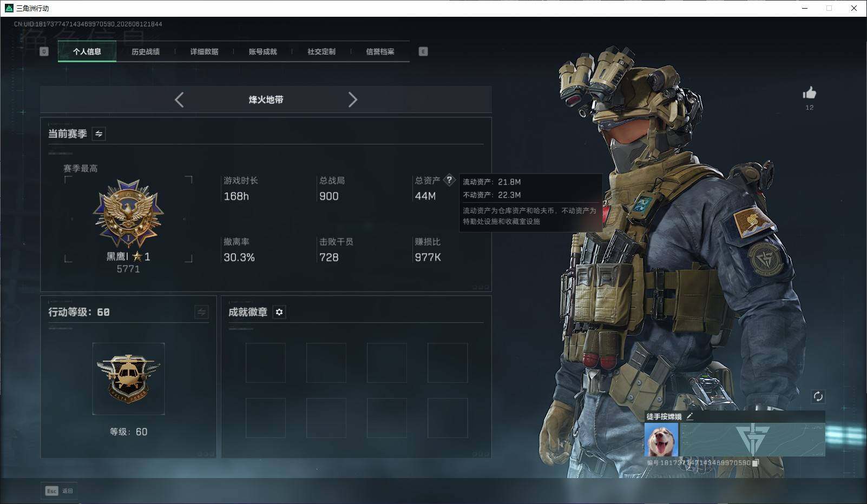Go to the 账号成就 tab
The height and width of the screenshot is (504, 867).
point(262,51)
